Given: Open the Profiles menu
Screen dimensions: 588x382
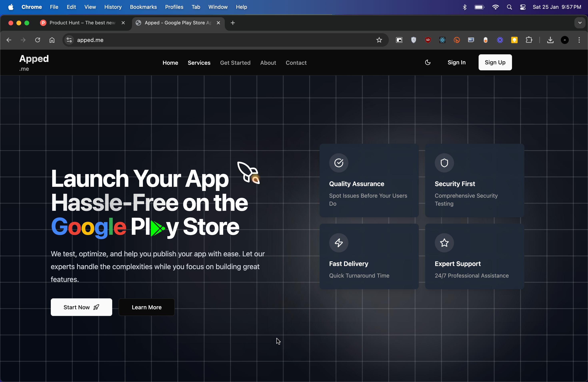Looking at the screenshot, I should pos(174,7).
